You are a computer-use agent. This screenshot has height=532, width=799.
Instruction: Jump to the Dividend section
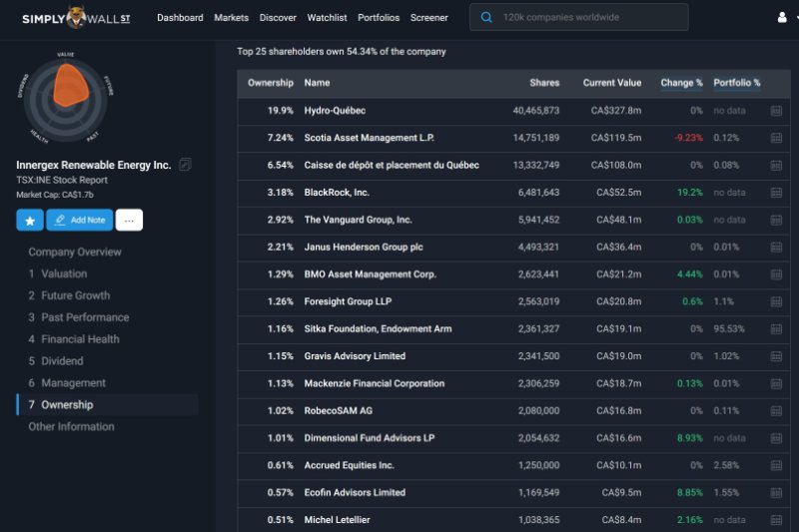tap(56, 361)
